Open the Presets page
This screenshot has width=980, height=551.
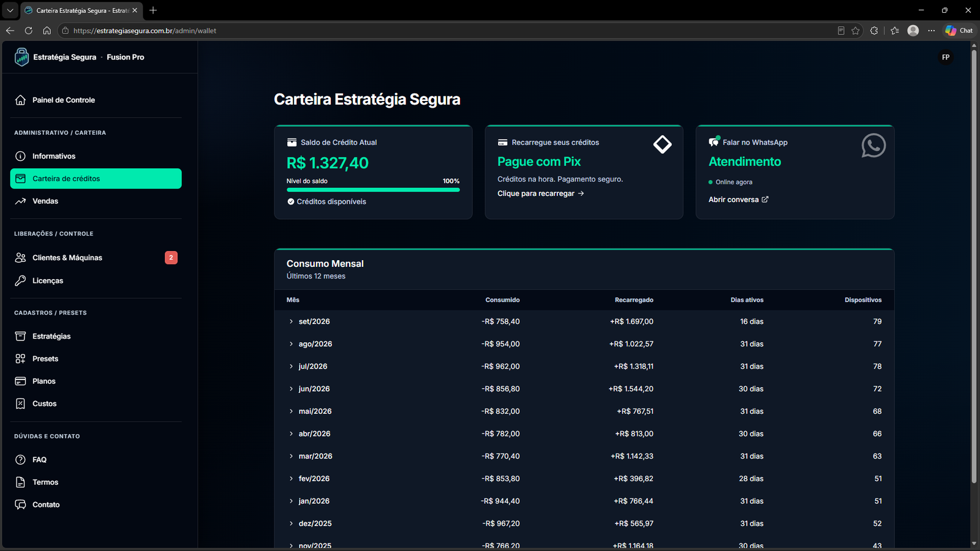96,359
